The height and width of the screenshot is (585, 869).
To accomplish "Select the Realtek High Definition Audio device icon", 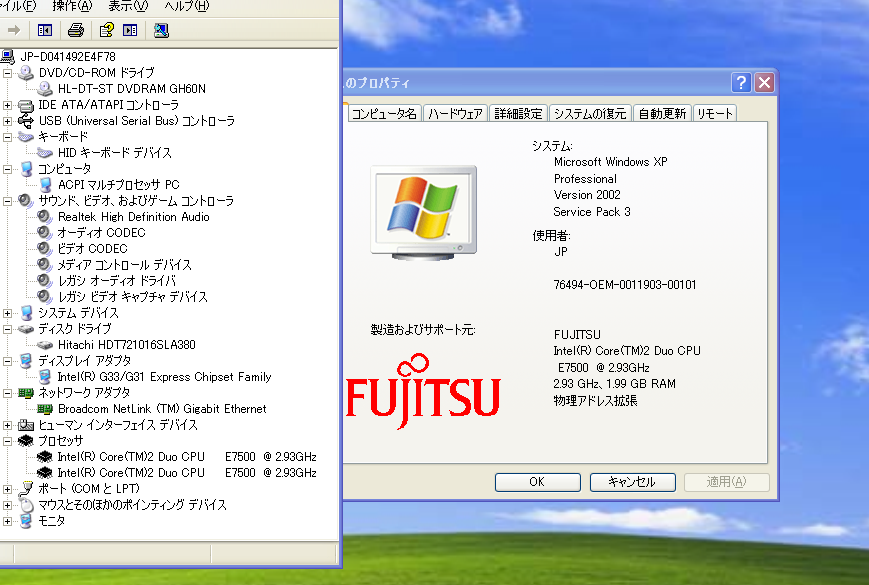I will pyautogui.click(x=42, y=216).
